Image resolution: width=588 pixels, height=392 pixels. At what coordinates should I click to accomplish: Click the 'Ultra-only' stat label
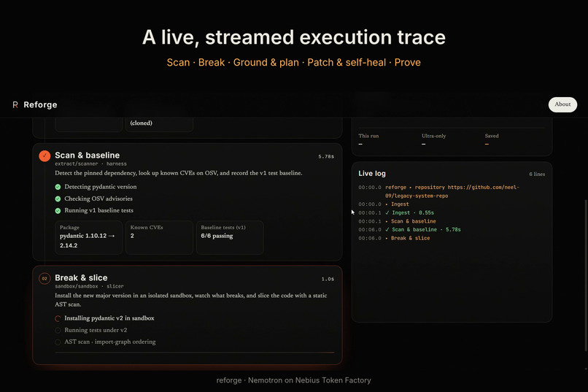pyautogui.click(x=434, y=136)
